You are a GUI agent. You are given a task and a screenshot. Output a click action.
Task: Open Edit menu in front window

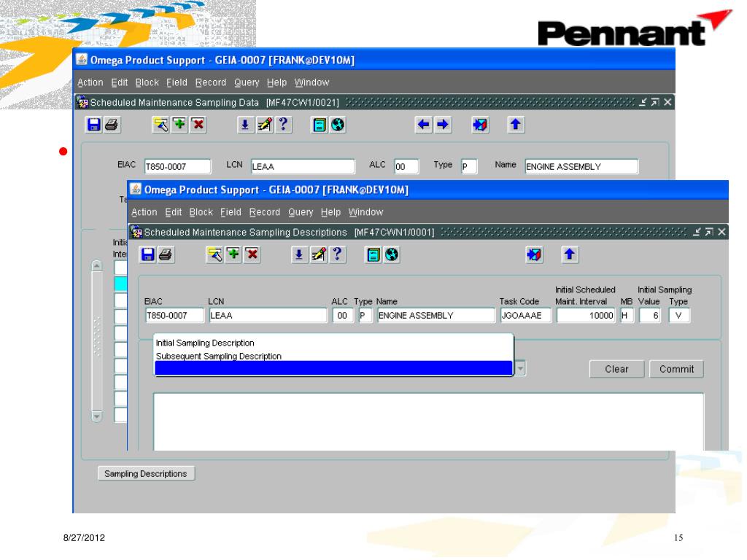pos(174,212)
